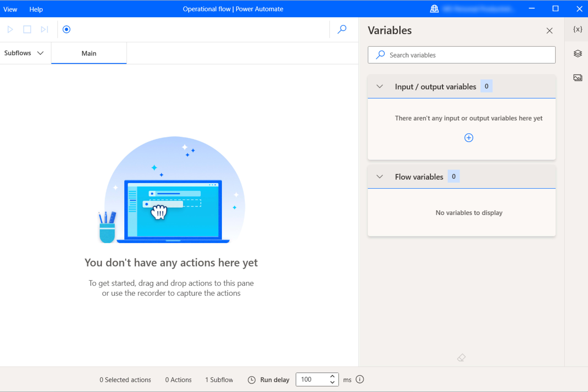
Task: Maximize the Power Automate window
Action: tap(556, 9)
